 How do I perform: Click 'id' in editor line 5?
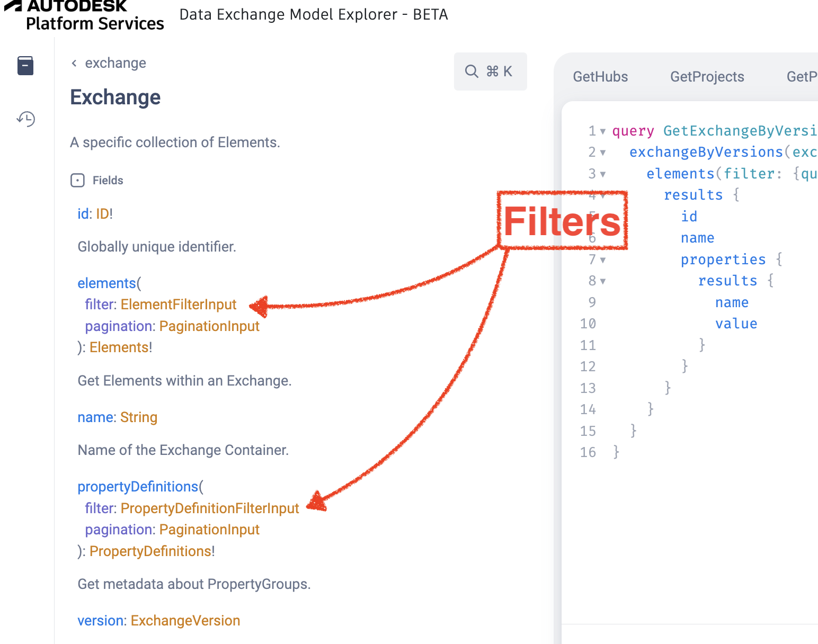point(689,217)
